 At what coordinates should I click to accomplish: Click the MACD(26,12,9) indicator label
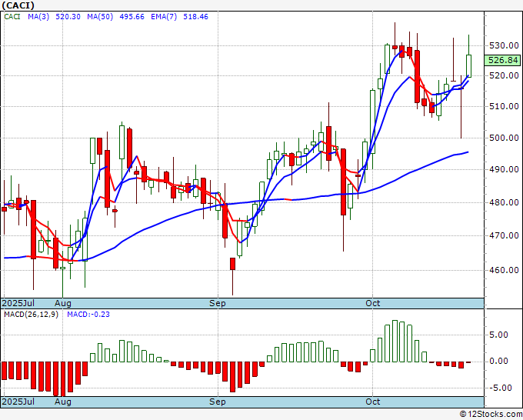(x=31, y=315)
